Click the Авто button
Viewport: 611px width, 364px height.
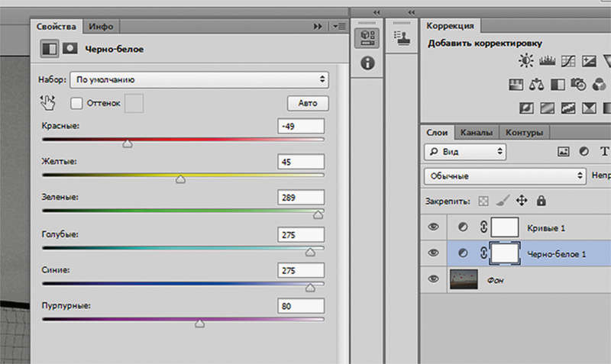tap(308, 103)
